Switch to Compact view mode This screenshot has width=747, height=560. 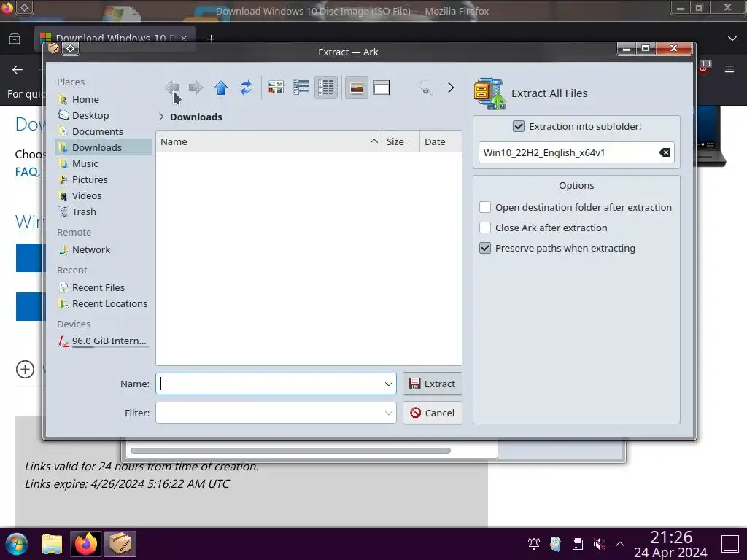(x=301, y=87)
